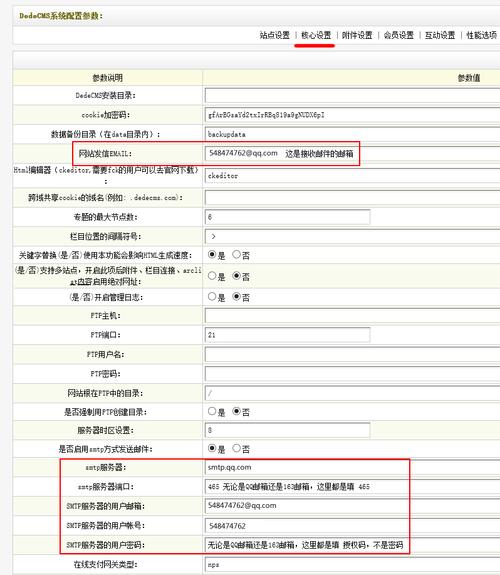Switch to the 会员设置 tab

pos(398,35)
